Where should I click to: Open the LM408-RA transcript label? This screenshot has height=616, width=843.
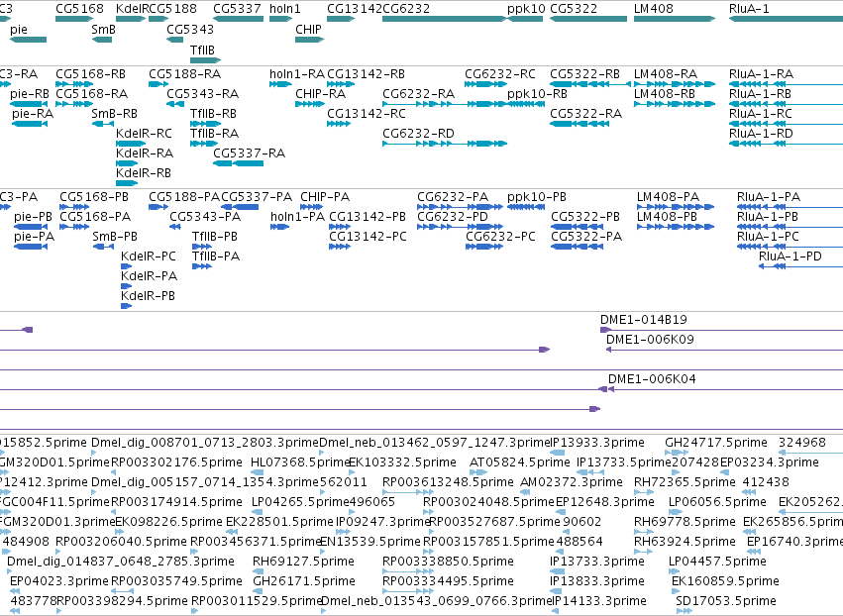pyautogui.click(x=665, y=73)
